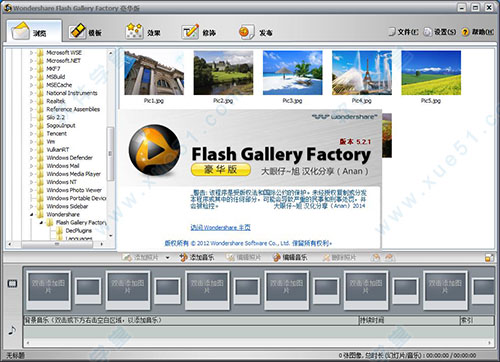
Task: Click the orange Flash Gallery Factory logo
Action: (154, 150)
